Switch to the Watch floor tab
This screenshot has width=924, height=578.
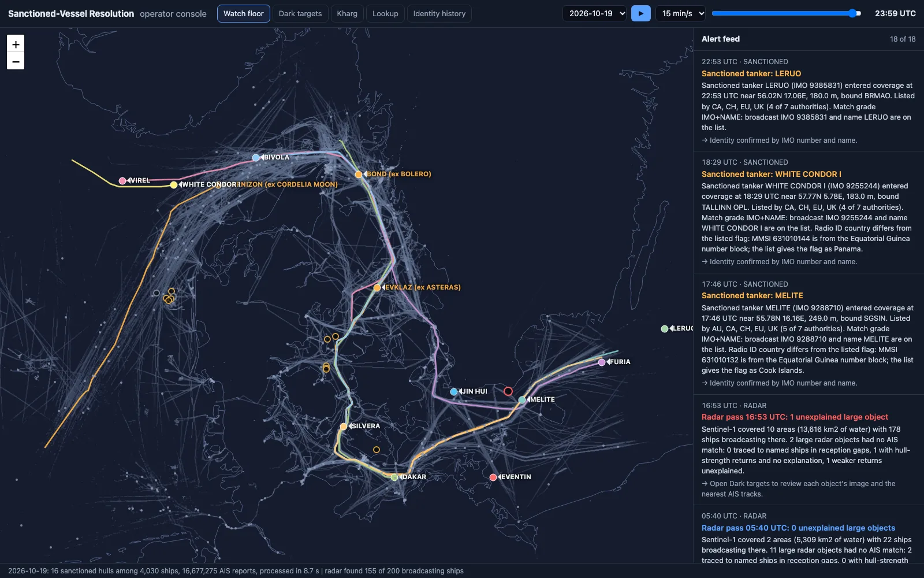point(243,13)
